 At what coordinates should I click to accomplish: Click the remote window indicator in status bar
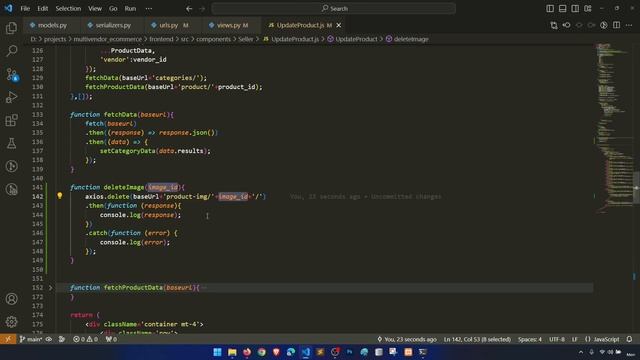click(x=8, y=339)
